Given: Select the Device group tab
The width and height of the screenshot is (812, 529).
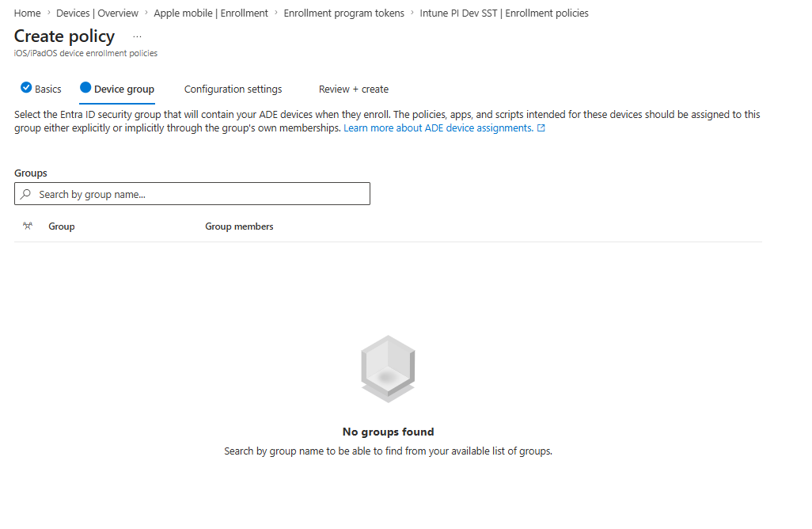Looking at the screenshot, I should click(117, 89).
